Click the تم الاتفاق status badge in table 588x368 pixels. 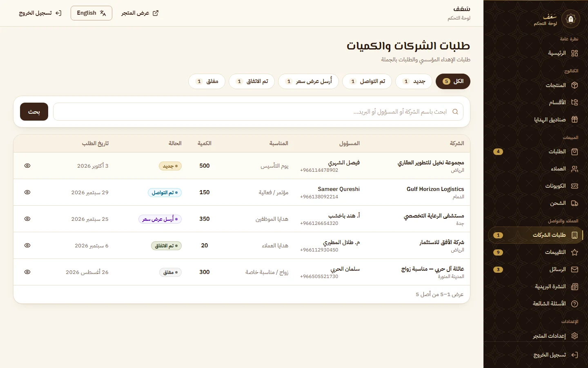166,246
